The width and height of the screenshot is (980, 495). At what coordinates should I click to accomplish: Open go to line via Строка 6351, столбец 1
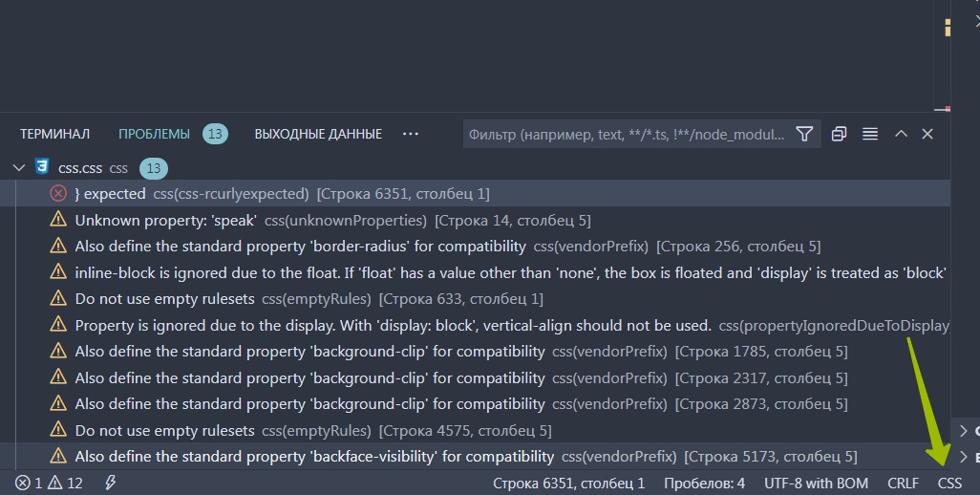[x=568, y=484]
